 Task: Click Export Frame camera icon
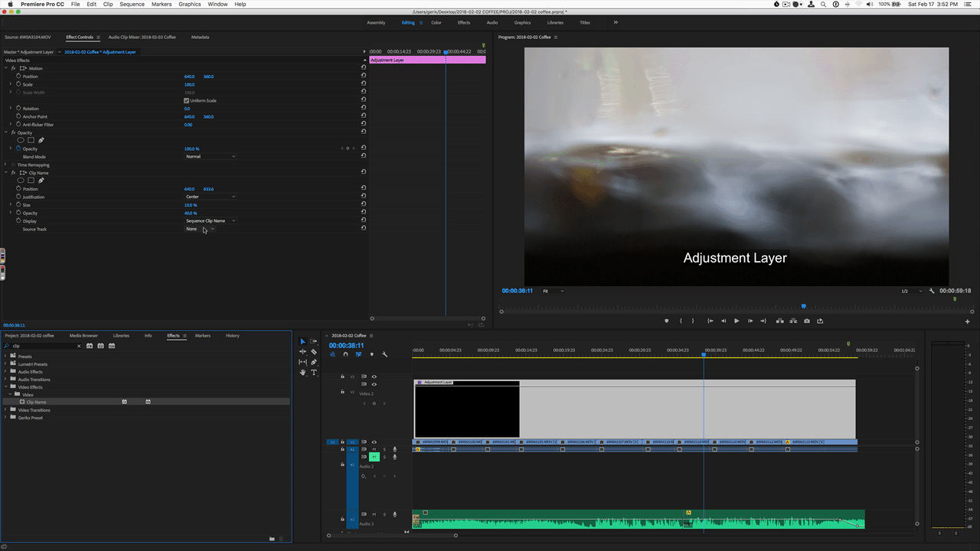(x=807, y=321)
